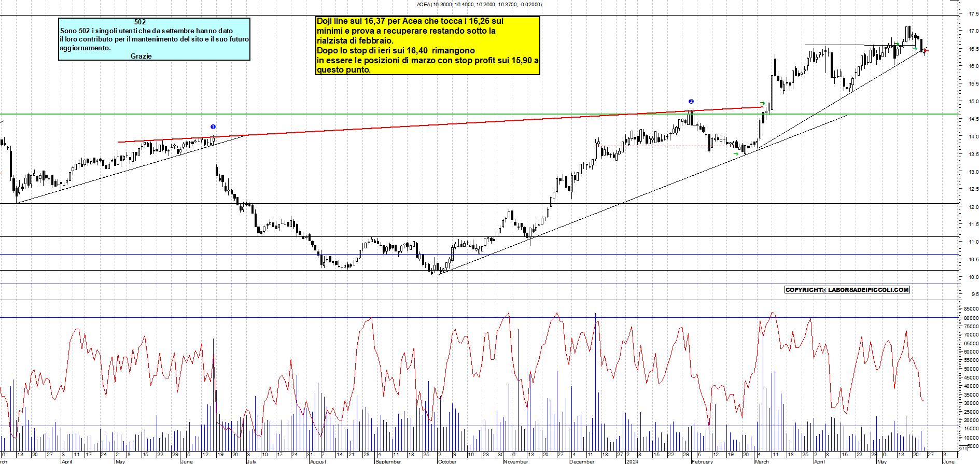Select blue circle marker number 1
This screenshot has height=464, width=980.
pyautogui.click(x=213, y=126)
